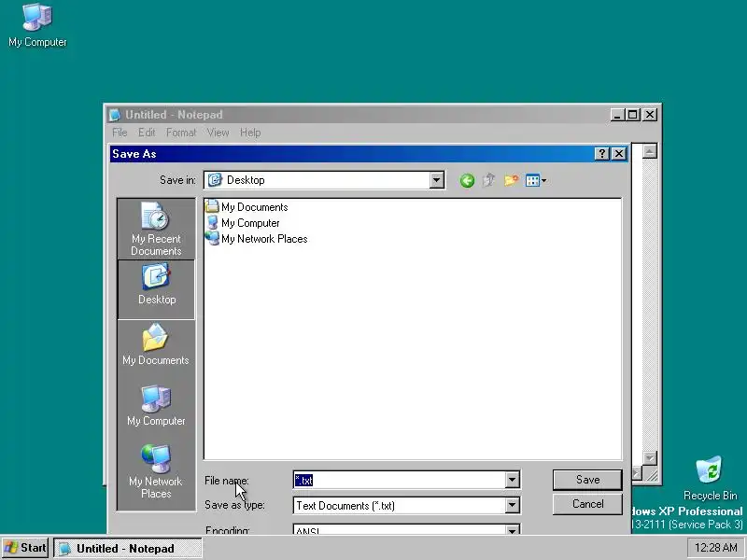747x560 pixels.
Task: Click the My Computer desktop icon
Action: click(x=37, y=26)
